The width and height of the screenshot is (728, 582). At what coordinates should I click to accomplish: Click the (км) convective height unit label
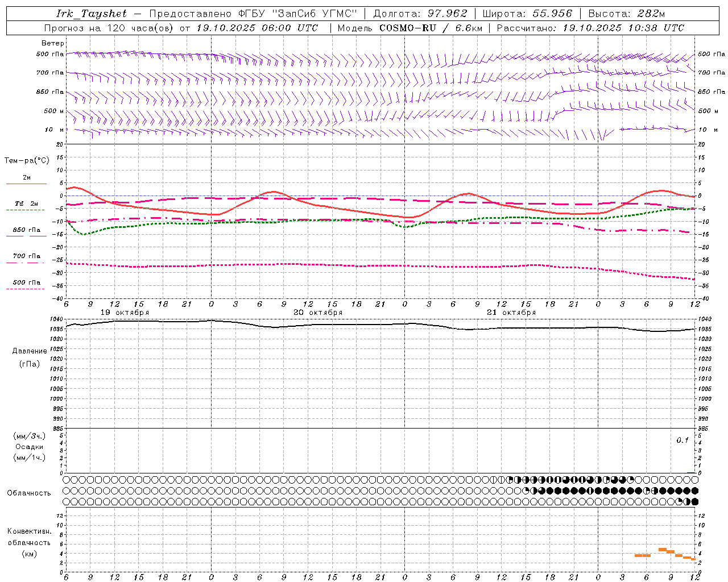click(x=29, y=554)
